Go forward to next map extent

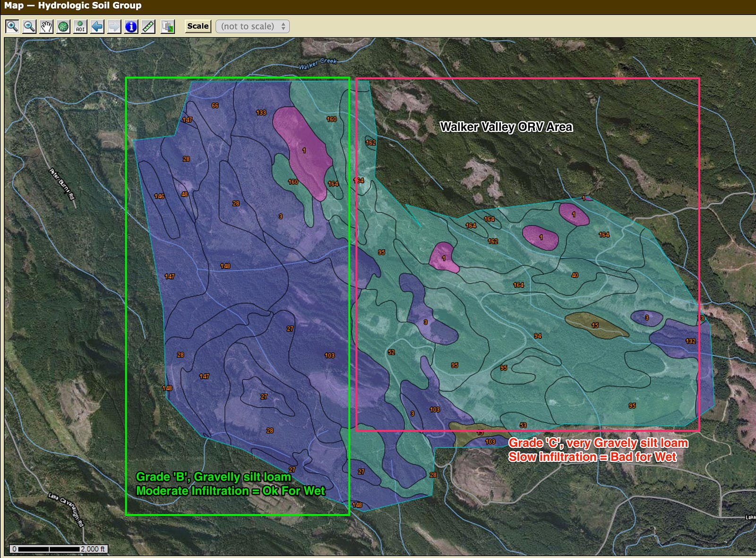pos(114,26)
